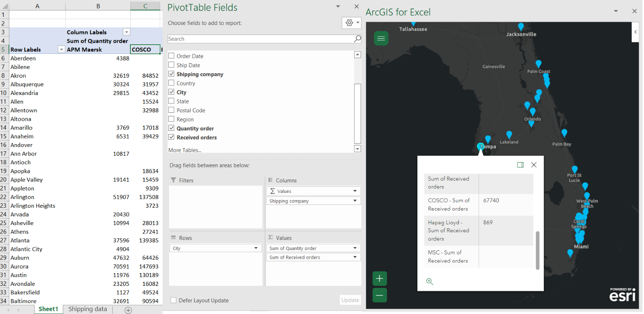Open the City field dropdown in Rows area

[x=256, y=248]
